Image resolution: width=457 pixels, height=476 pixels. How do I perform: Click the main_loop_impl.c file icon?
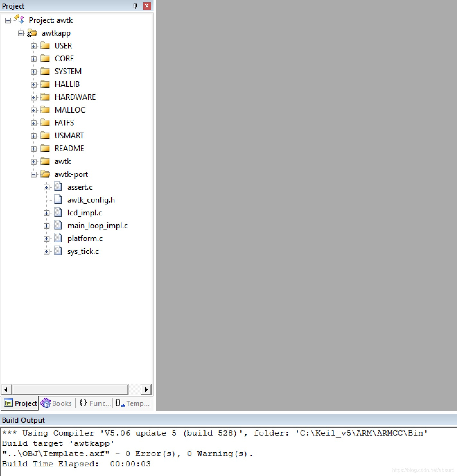coord(58,225)
